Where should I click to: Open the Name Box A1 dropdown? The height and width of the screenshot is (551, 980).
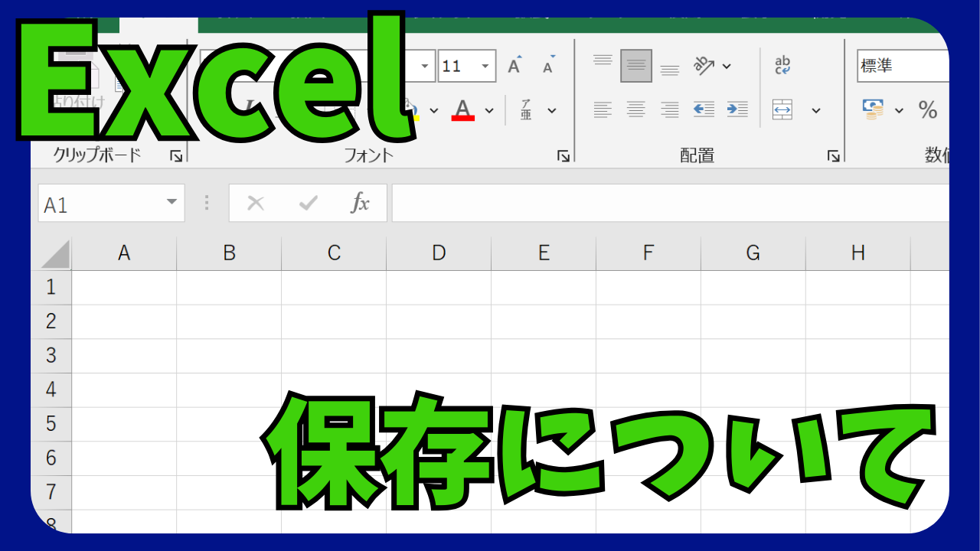[x=171, y=204]
